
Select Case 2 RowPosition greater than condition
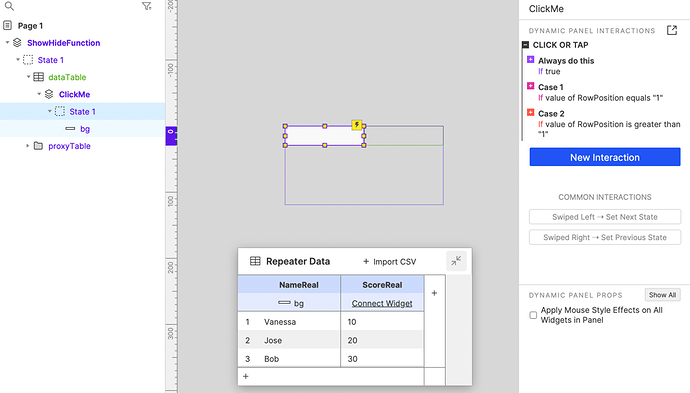coord(609,129)
